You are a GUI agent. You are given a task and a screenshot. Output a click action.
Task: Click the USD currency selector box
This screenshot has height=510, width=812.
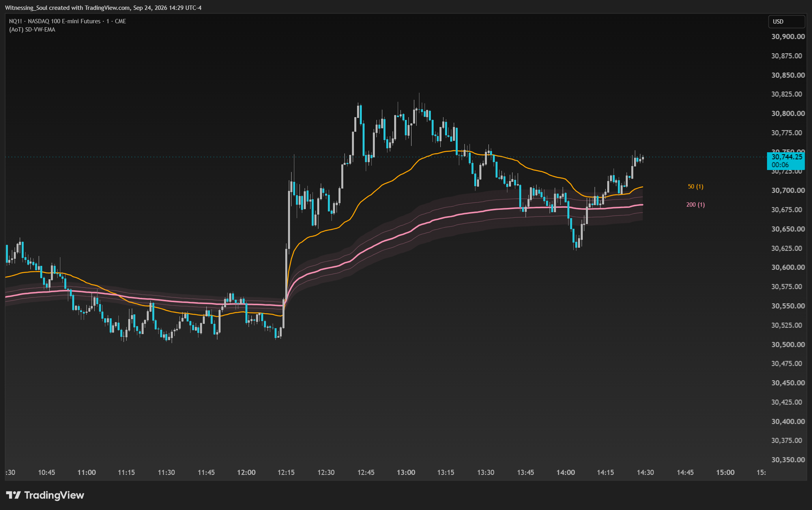[x=786, y=22]
